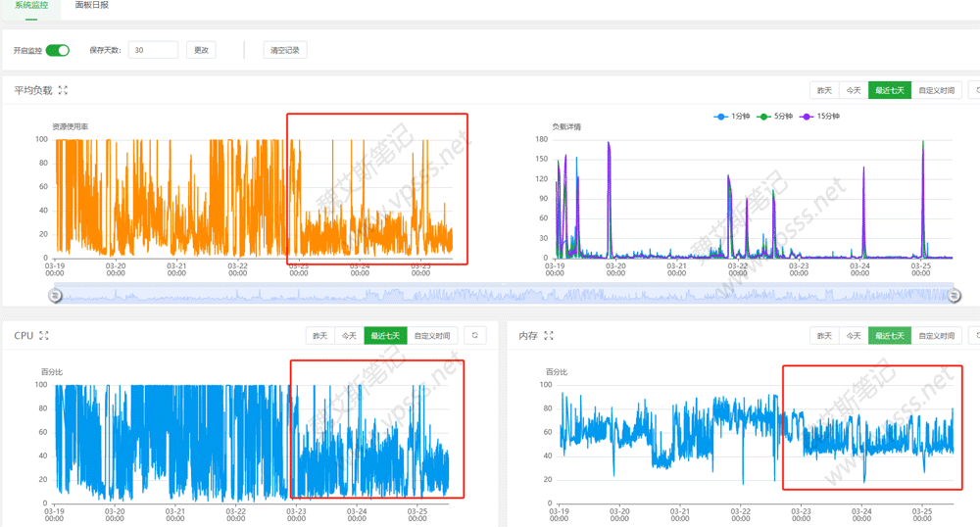
Task: Click the 清空记录 button
Action: [285, 50]
